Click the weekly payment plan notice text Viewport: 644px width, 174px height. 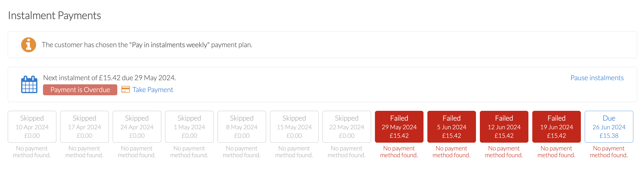click(147, 45)
